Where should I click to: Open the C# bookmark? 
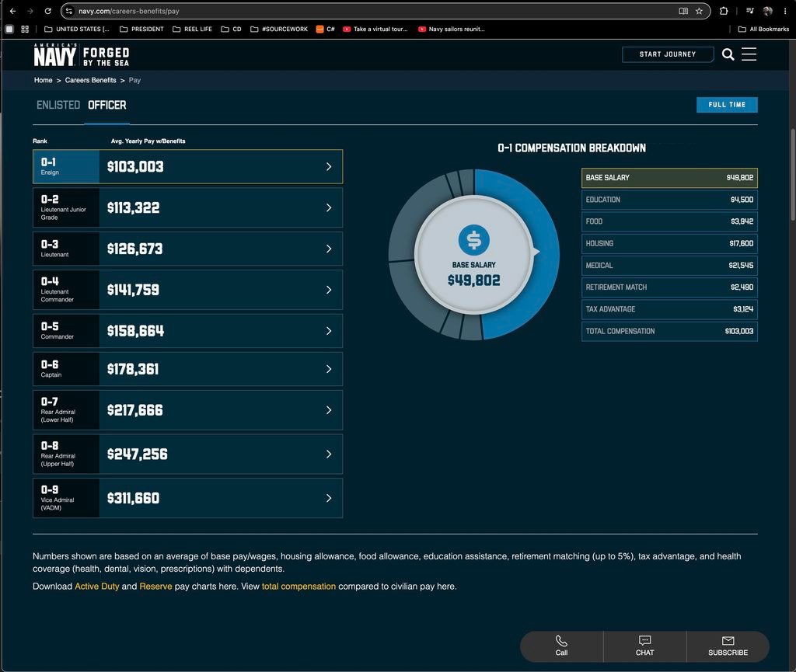326,29
